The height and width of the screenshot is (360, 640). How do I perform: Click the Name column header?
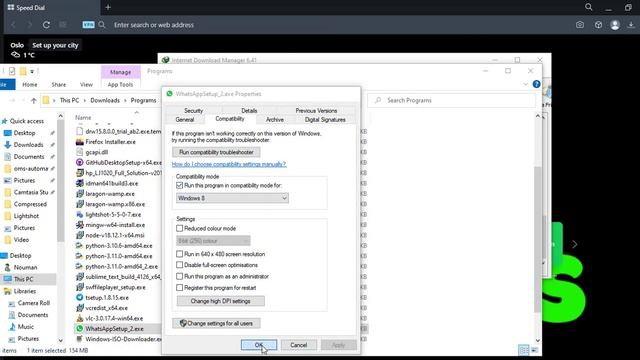pyautogui.click(x=83, y=118)
